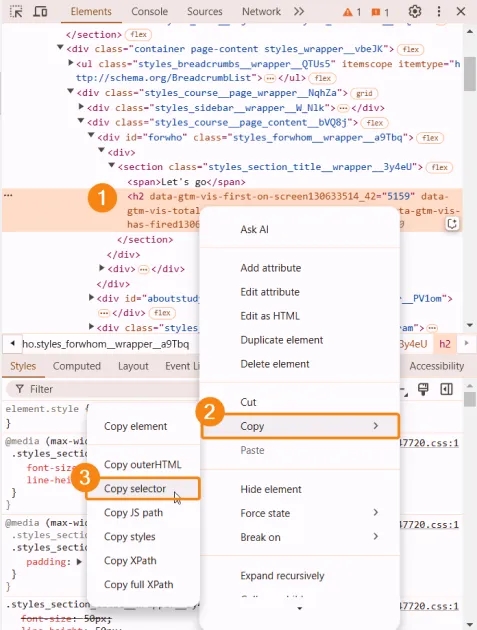Screen dimensions: 477x630
Task: Choose Edit as HTML menu entry
Action: coord(270,316)
